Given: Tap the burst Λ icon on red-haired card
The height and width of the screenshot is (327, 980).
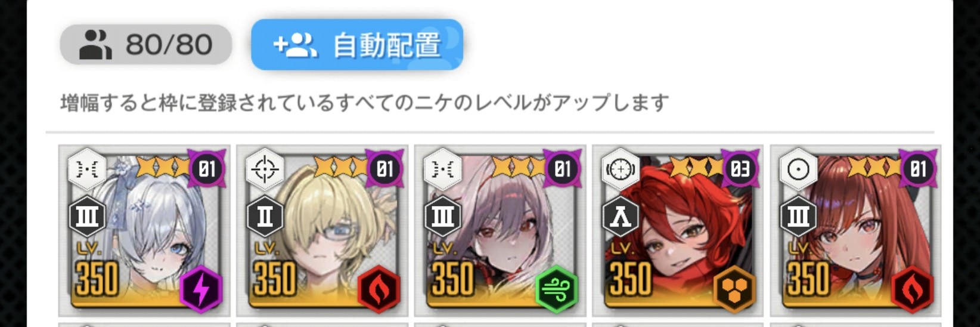Looking at the screenshot, I should tap(621, 215).
